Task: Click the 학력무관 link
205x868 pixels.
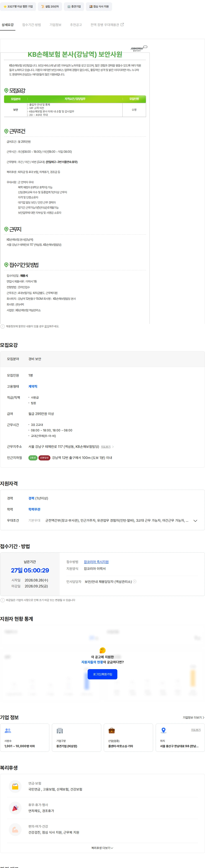Action: pyautogui.click(x=34, y=510)
